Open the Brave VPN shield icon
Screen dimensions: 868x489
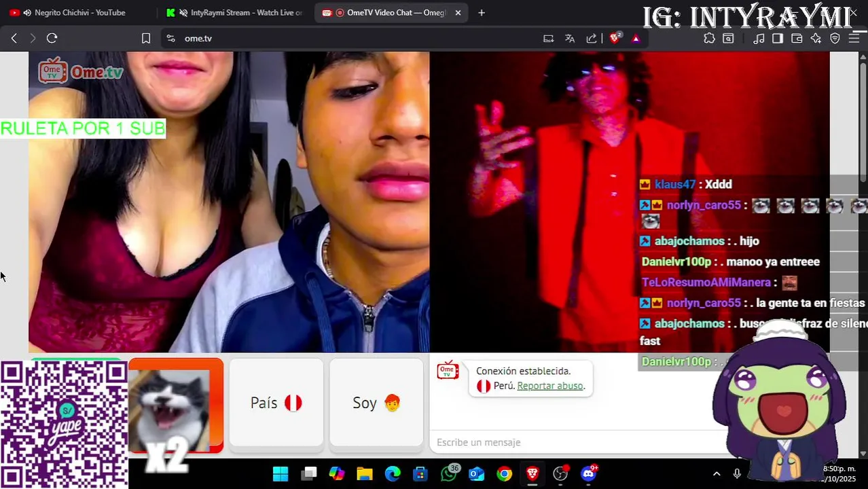click(x=835, y=39)
